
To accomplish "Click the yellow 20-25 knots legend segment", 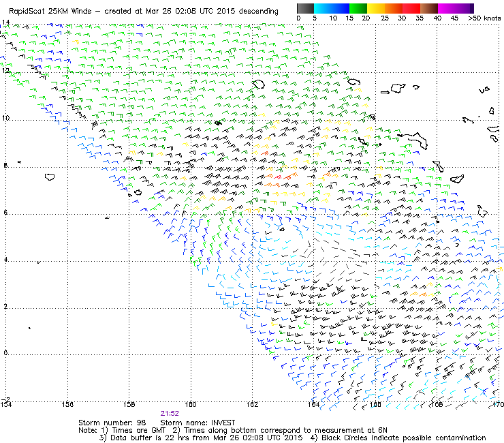I will pos(376,8).
